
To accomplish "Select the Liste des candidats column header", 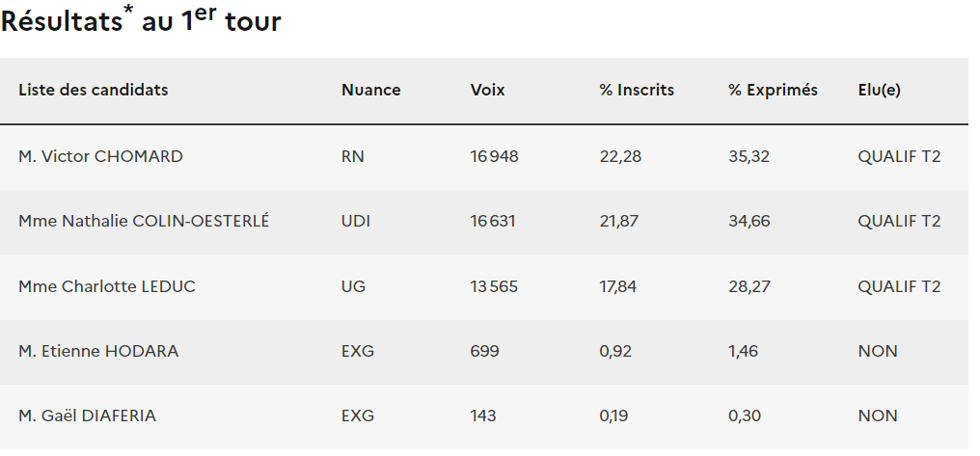I will click(94, 91).
